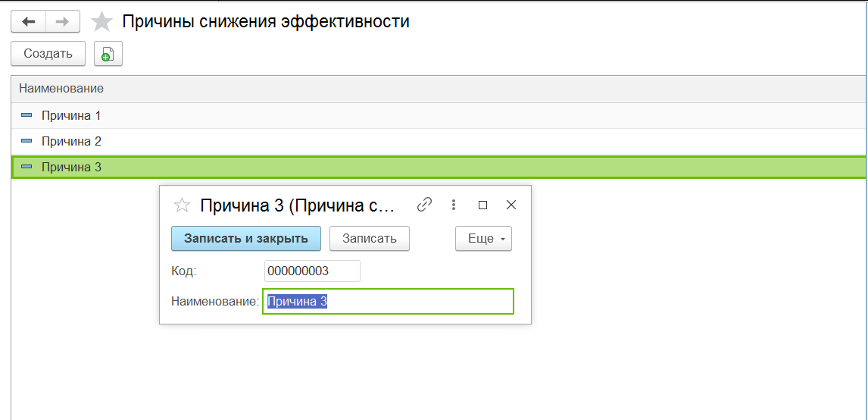Click the Наименование: label in the dialog
The height and width of the screenshot is (420, 868).
tap(215, 302)
